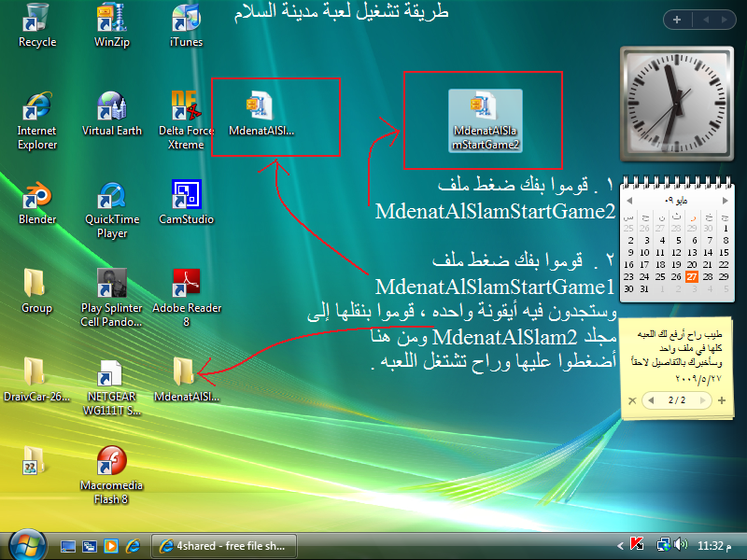Image resolution: width=747 pixels, height=560 pixels.
Task: Go to next sidebar gadgets page
Action: click(725, 20)
